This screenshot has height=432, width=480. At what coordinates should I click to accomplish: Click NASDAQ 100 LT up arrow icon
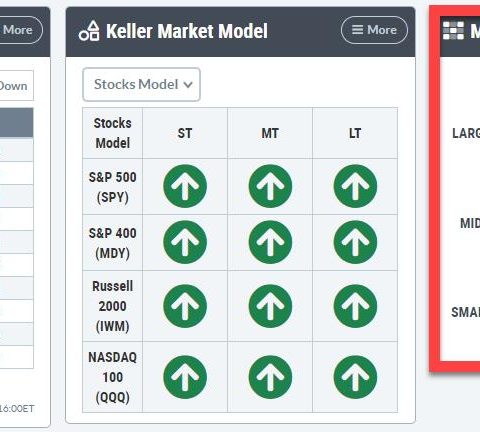pos(355,377)
